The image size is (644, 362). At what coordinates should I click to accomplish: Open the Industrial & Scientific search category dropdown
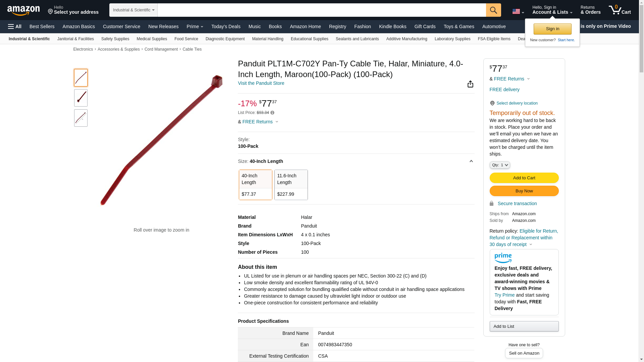point(133,10)
